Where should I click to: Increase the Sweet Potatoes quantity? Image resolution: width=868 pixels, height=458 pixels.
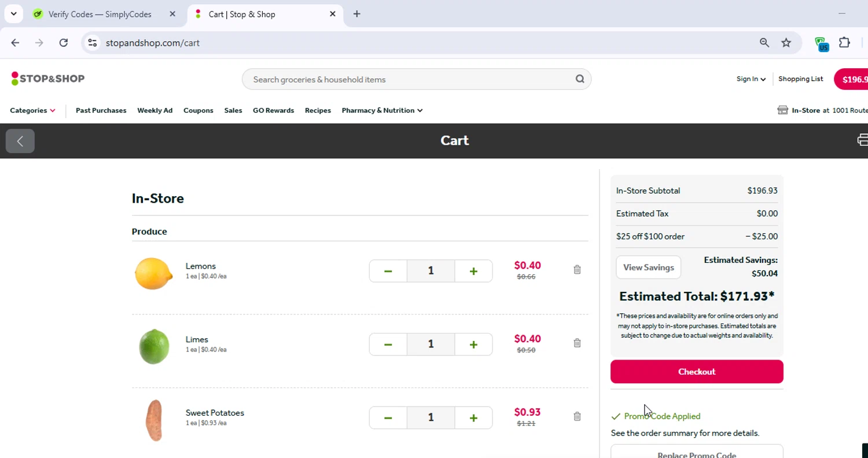point(473,417)
